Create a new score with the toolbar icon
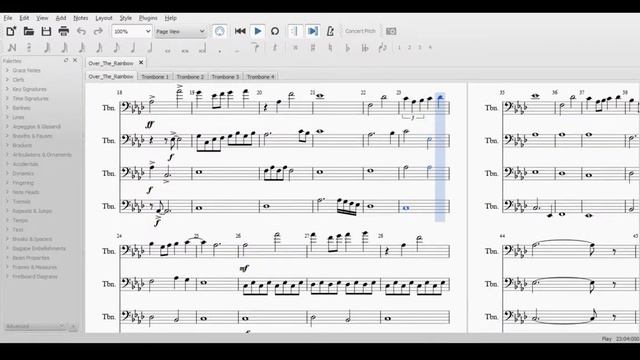 click(11, 31)
